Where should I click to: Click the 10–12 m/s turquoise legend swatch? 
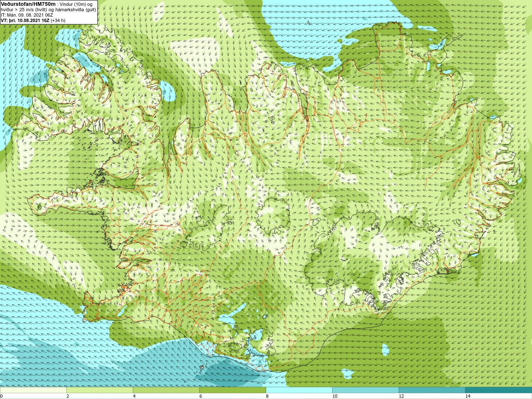(x=366, y=390)
